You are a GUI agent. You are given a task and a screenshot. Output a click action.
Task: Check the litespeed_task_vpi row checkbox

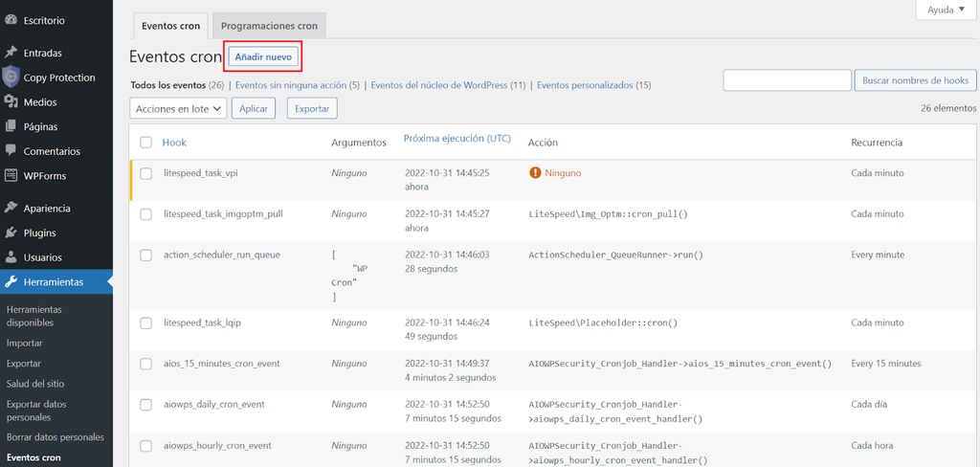tap(145, 173)
